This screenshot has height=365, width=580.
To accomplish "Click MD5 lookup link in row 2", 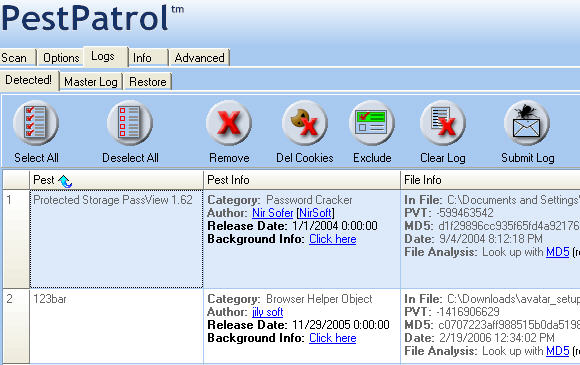I will tap(557, 351).
